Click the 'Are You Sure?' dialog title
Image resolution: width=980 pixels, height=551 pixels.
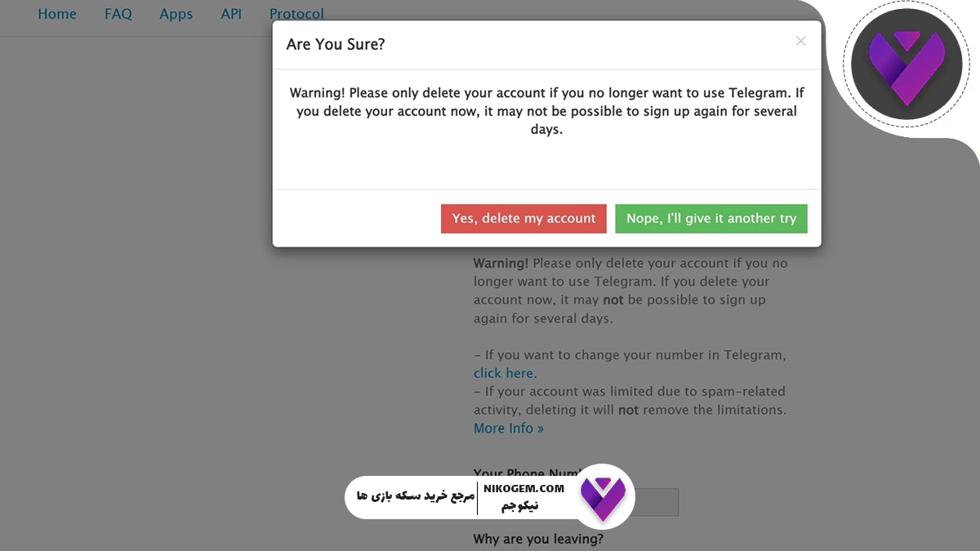point(336,45)
